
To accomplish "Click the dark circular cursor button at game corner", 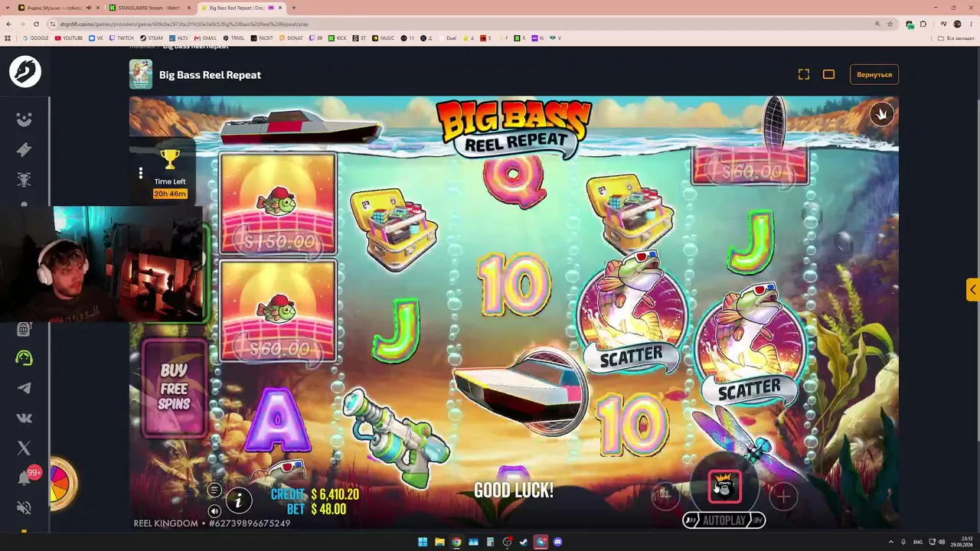I will coord(881,114).
